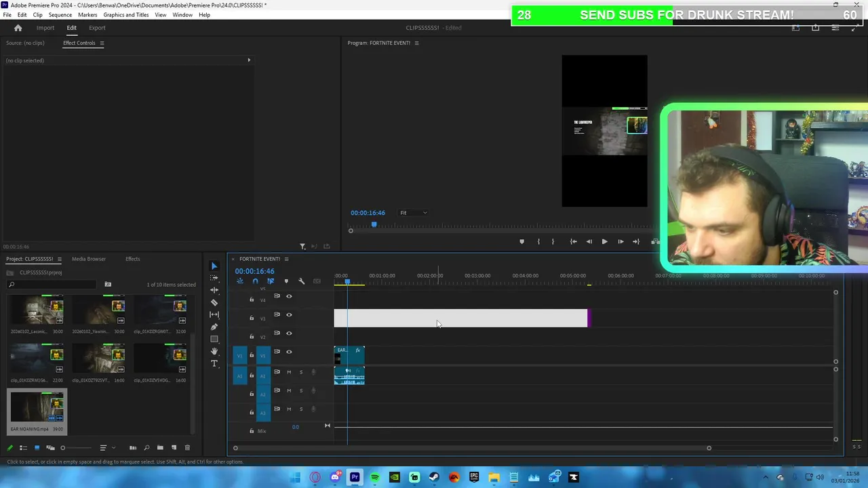
Task: Switch to Export workspace
Action: point(97,28)
